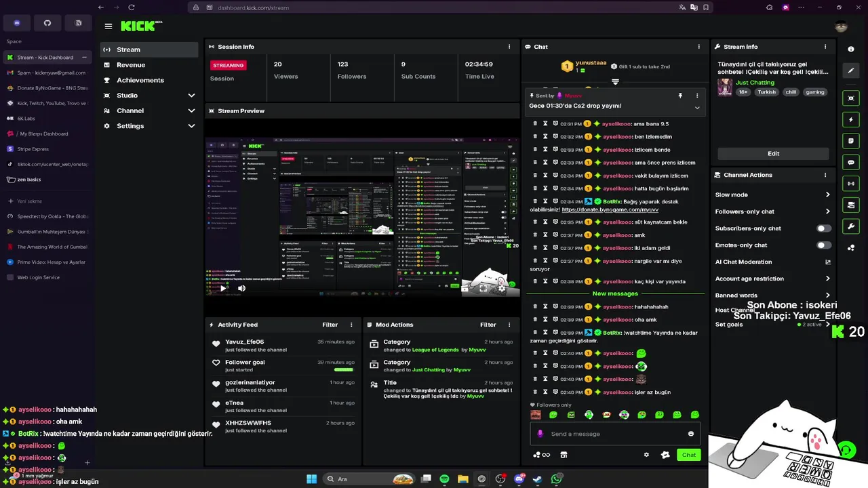
Task: Switch to Stripe Express tab
Action: pos(47,149)
